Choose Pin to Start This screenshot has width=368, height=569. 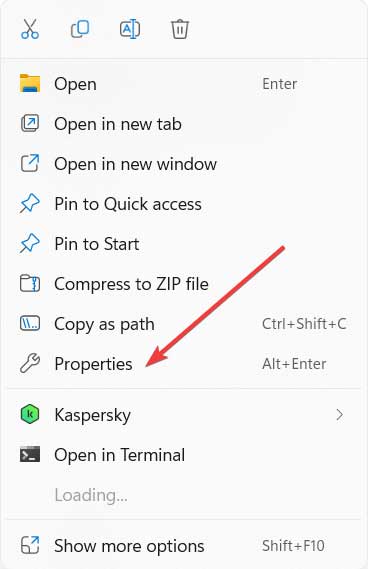tap(184, 243)
